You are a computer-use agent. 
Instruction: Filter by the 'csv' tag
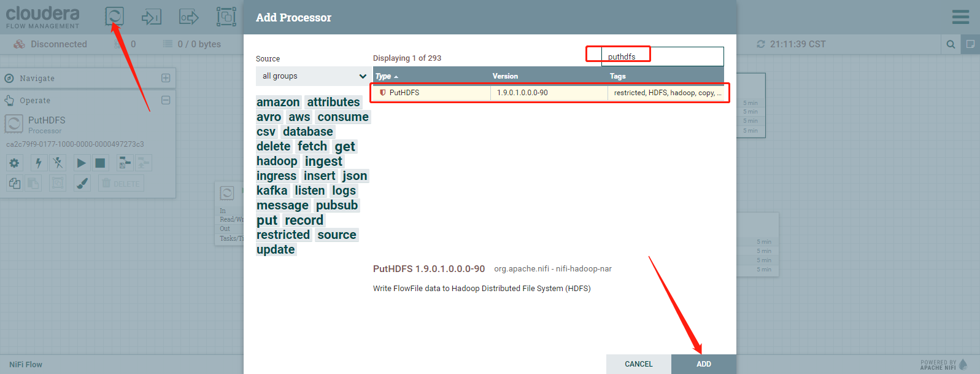click(266, 131)
